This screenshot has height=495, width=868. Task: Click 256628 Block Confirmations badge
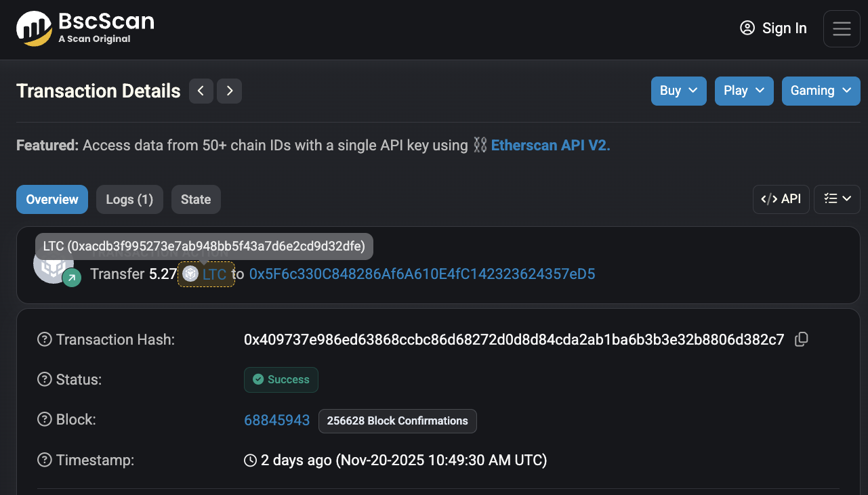point(398,421)
